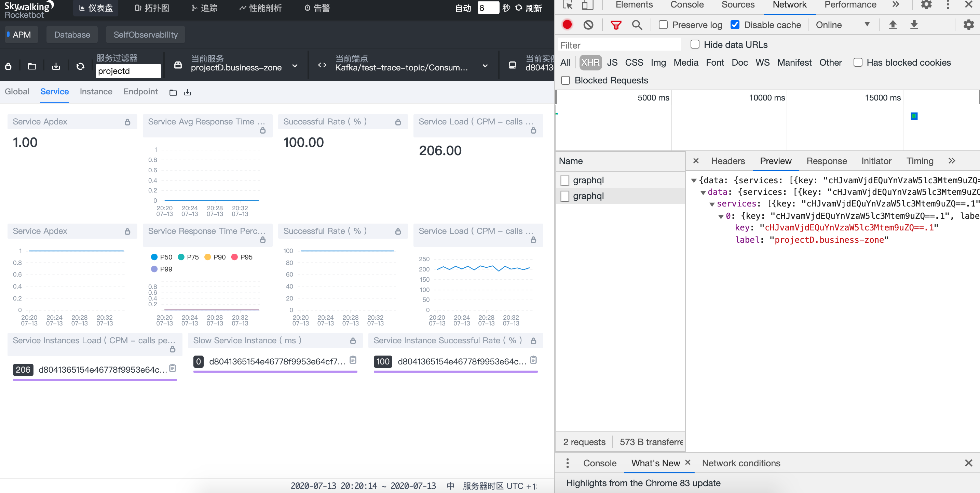Click the dashboard refresh icon beside the lock
Screen dimensions: 980x493
pos(80,66)
